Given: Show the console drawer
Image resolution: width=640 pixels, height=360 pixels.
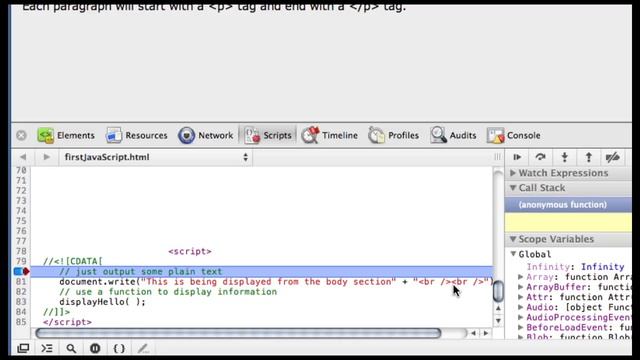Looking at the screenshot, I should pos(47,348).
